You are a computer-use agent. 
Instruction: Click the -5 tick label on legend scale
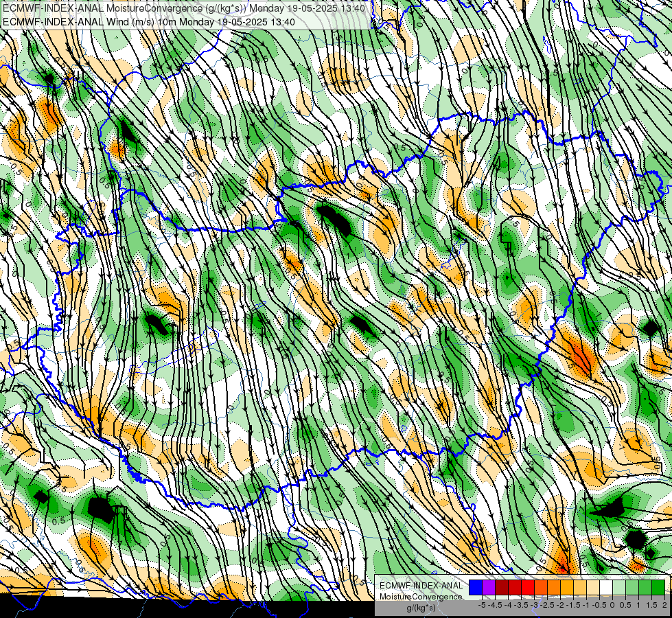click(482, 605)
